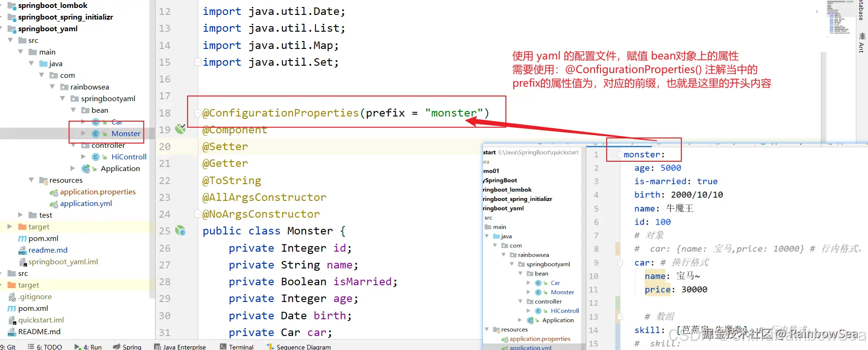Place cursor on the @ConfigurationProperties annotation
This screenshot has width=868, height=350.
click(x=280, y=113)
